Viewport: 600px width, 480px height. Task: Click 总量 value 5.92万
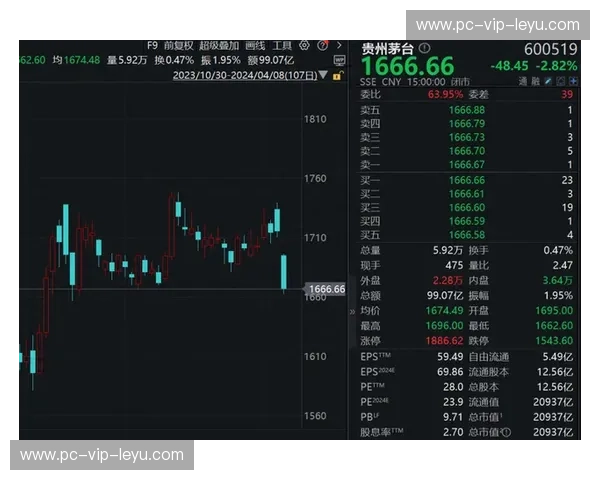coord(448,250)
